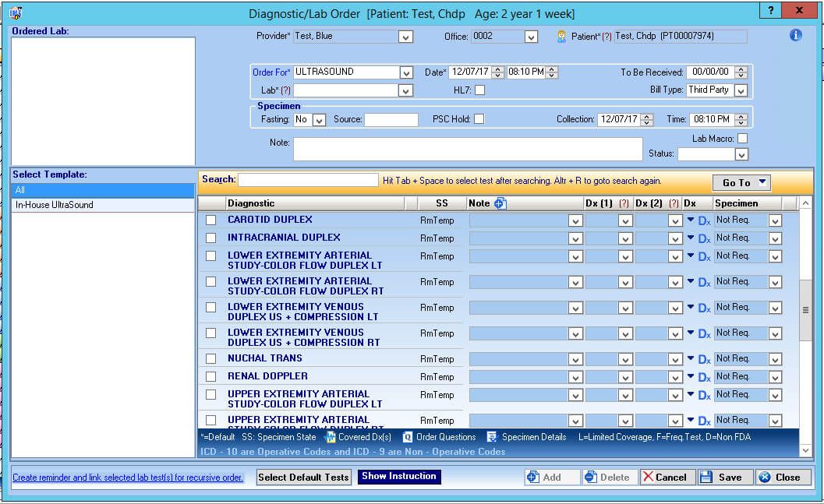Click the Dx icon for Carotid Duplex

tap(704, 221)
